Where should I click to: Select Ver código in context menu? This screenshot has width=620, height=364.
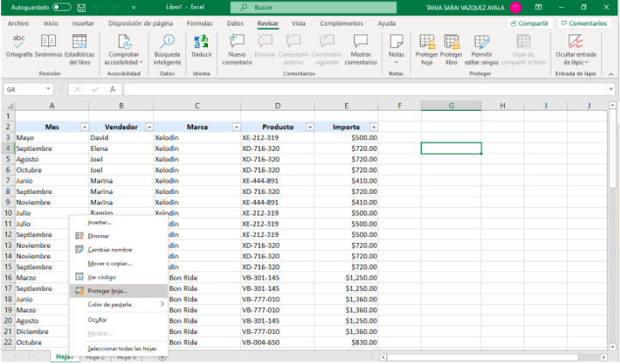(x=119, y=277)
